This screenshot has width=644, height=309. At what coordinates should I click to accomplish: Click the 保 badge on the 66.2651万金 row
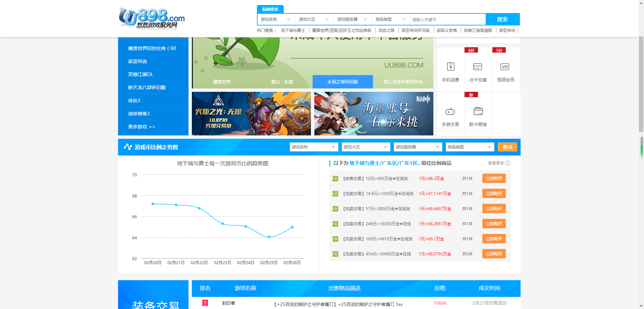[335, 224]
